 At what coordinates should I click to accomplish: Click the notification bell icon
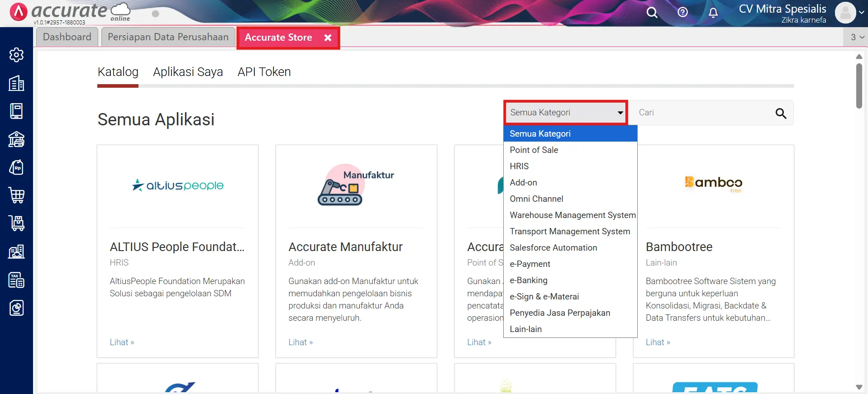(713, 13)
